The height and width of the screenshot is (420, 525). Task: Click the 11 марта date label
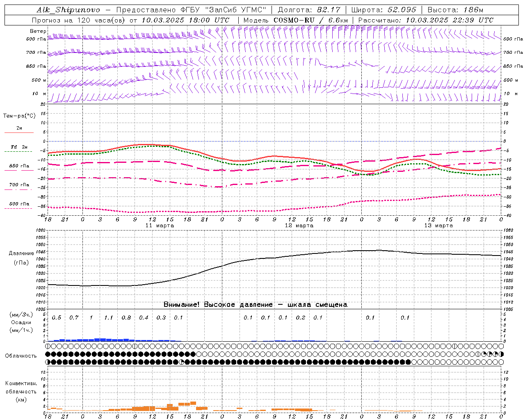click(160, 225)
